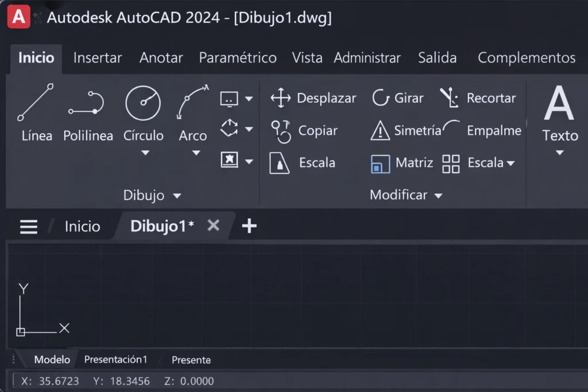
Task: Open the file tabs hamburger menu
Action: (28, 226)
